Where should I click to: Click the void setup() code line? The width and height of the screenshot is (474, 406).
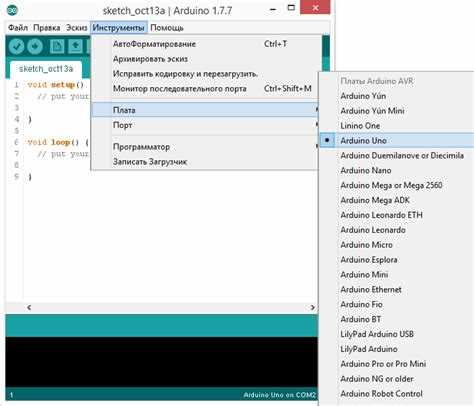click(x=56, y=85)
